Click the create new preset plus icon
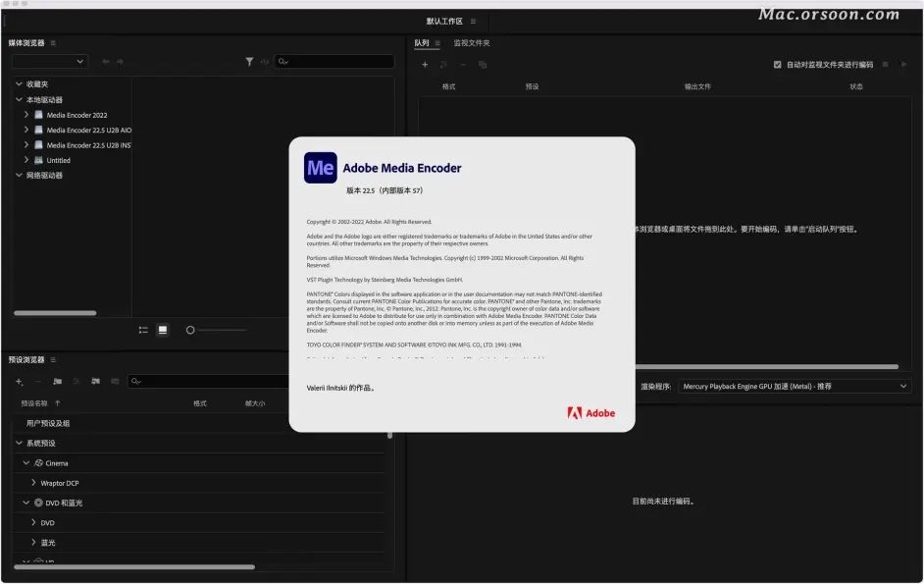 [x=19, y=382]
